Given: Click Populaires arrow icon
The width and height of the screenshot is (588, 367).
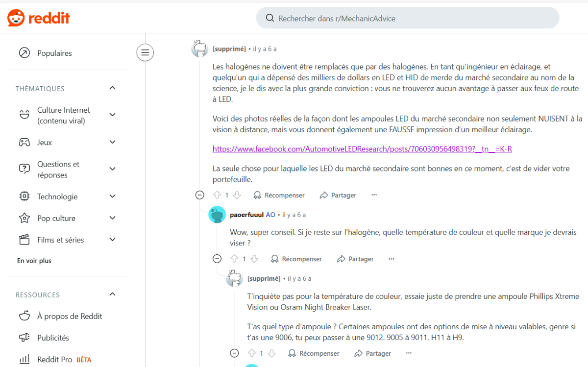Looking at the screenshot, I should tap(24, 53).
